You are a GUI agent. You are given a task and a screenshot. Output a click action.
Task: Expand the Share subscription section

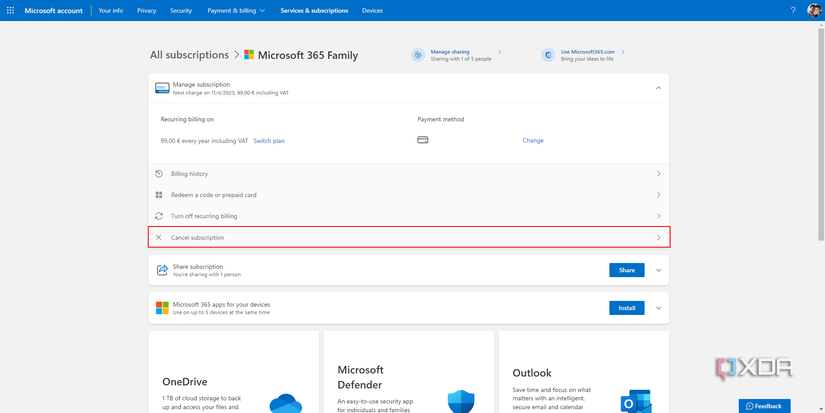pos(658,270)
